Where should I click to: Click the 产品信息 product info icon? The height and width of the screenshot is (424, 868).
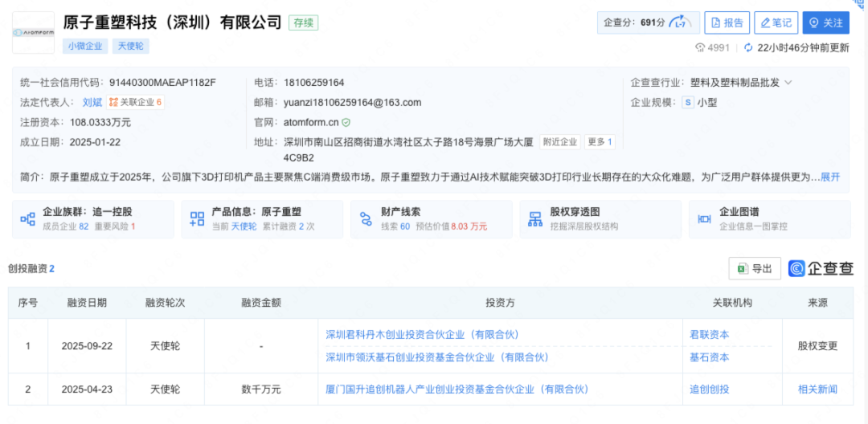[197, 219]
